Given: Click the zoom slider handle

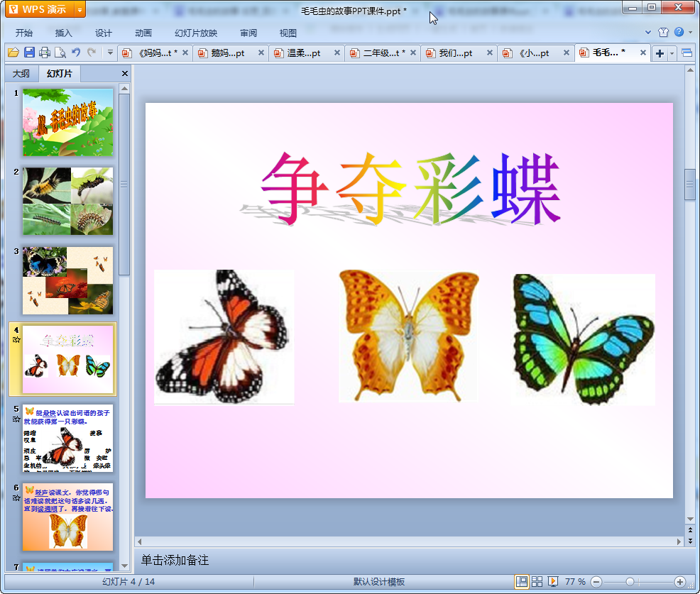Looking at the screenshot, I should point(630,581).
